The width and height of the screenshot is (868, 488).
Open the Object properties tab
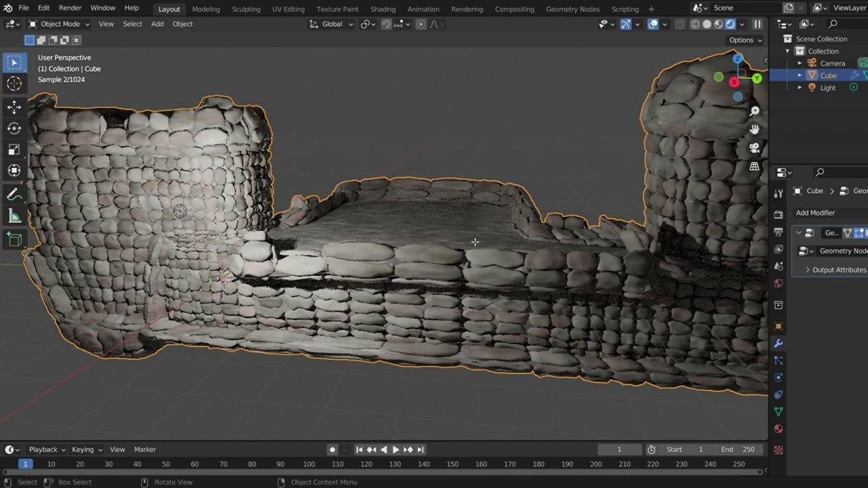tap(778, 326)
